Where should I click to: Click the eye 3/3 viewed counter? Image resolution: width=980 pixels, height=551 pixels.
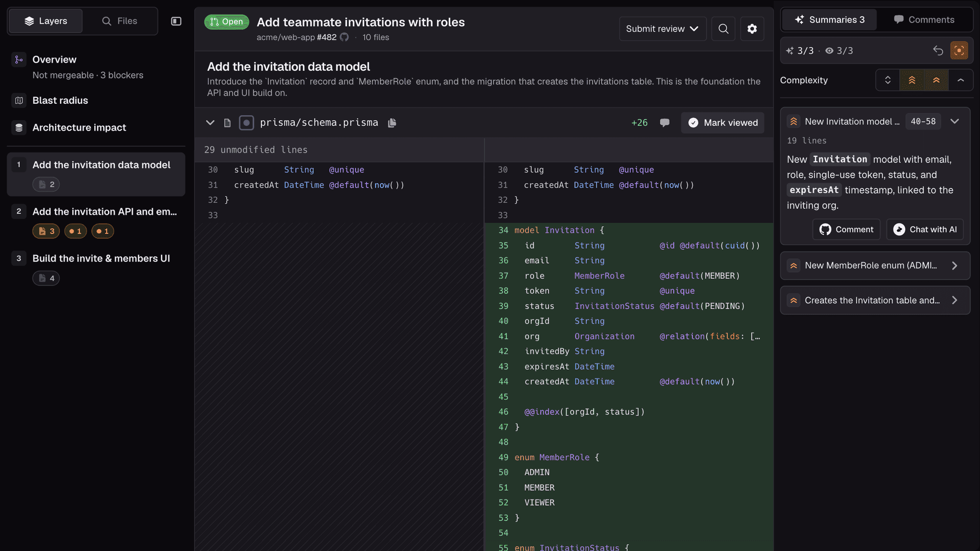point(839,51)
